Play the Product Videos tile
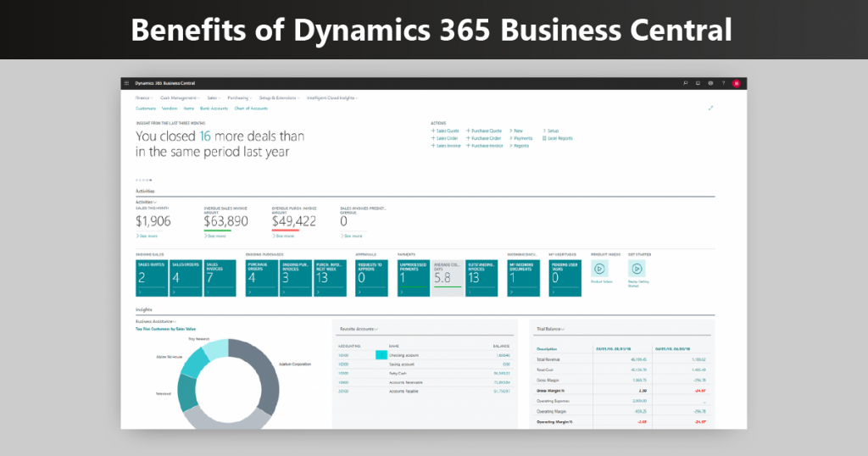Screen dimensions: 868x456 (599, 269)
